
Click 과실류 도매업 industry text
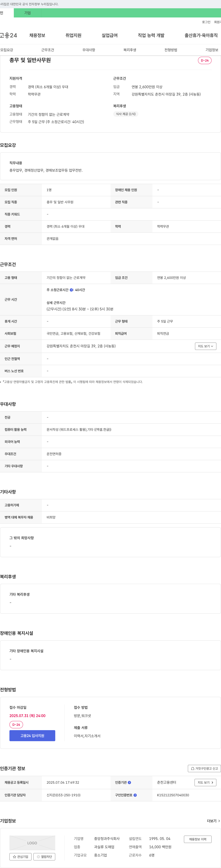[x=104, y=847]
